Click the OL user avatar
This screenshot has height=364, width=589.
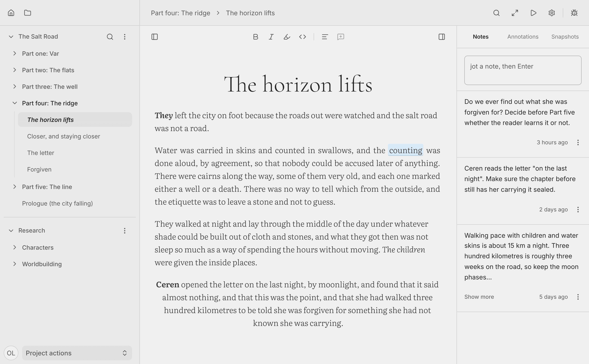tap(11, 353)
